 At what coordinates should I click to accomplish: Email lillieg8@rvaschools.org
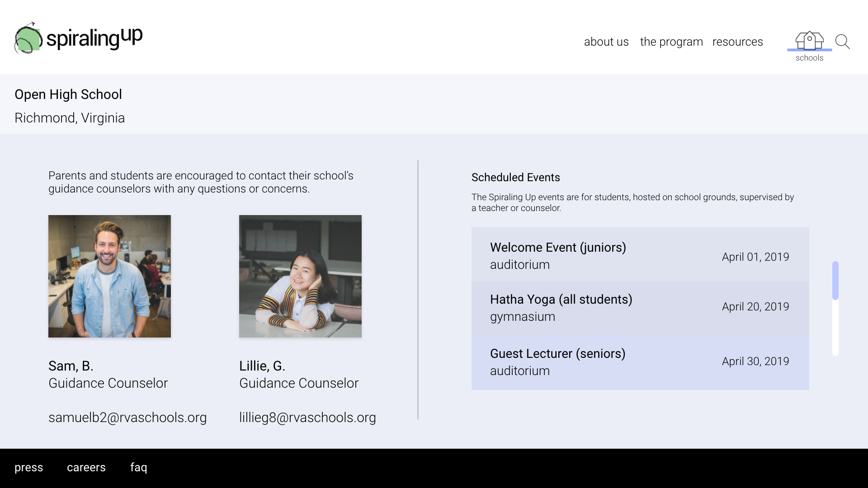click(x=307, y=418)
